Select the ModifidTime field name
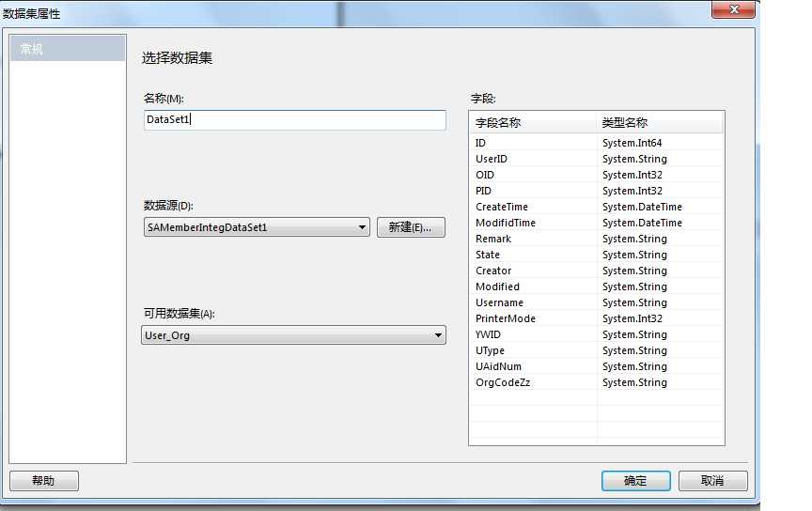 (x=506, y=224)
